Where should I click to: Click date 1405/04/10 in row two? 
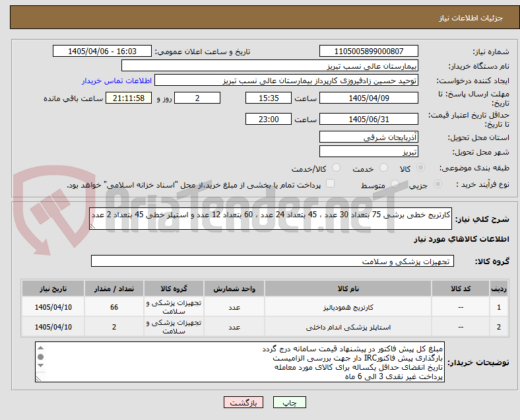click(x=53, y=327)
